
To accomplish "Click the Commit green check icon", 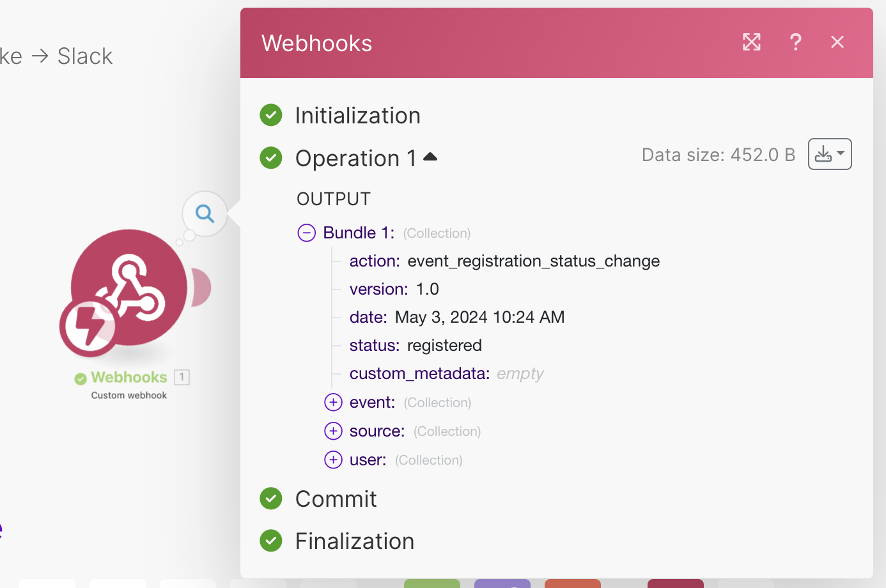I will pos(271,499).
